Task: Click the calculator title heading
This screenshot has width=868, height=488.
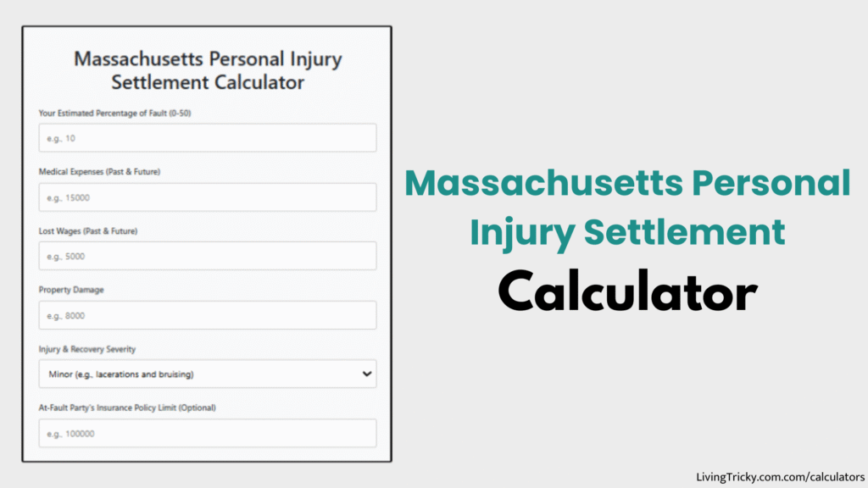Action: [207, 70]
